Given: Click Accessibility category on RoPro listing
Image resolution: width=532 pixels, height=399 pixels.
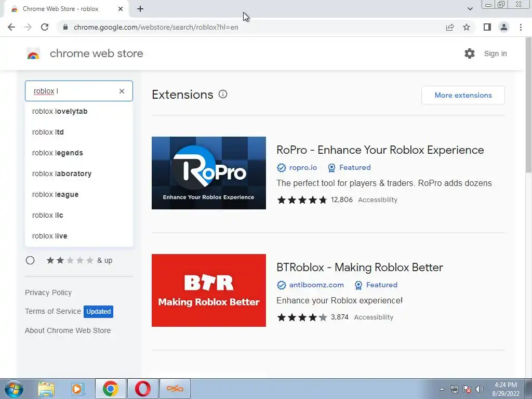Looking at the screenshot, I should [378, 200].
